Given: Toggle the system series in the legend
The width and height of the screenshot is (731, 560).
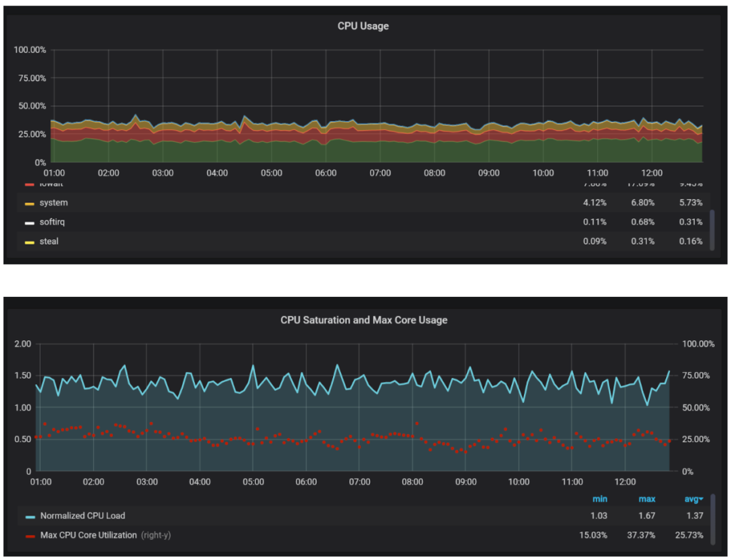Looking at the screenshot, I should [53, 203].
